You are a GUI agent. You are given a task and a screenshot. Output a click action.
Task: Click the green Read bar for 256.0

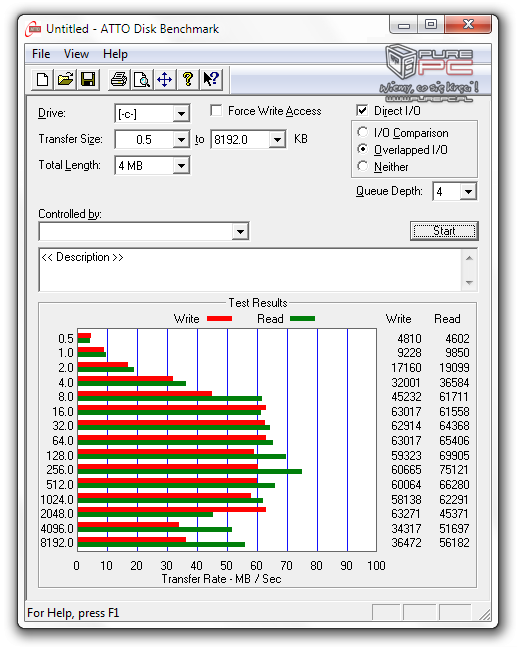(x=190, y=472)
